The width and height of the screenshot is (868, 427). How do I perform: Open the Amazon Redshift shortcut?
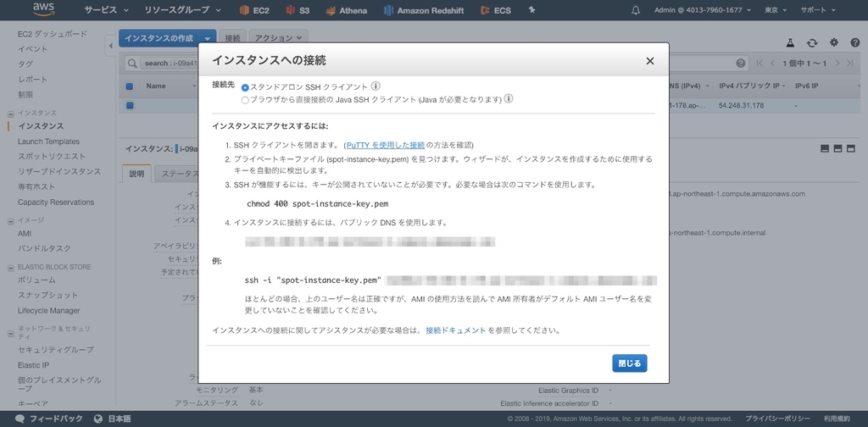[x=424, y=10]
